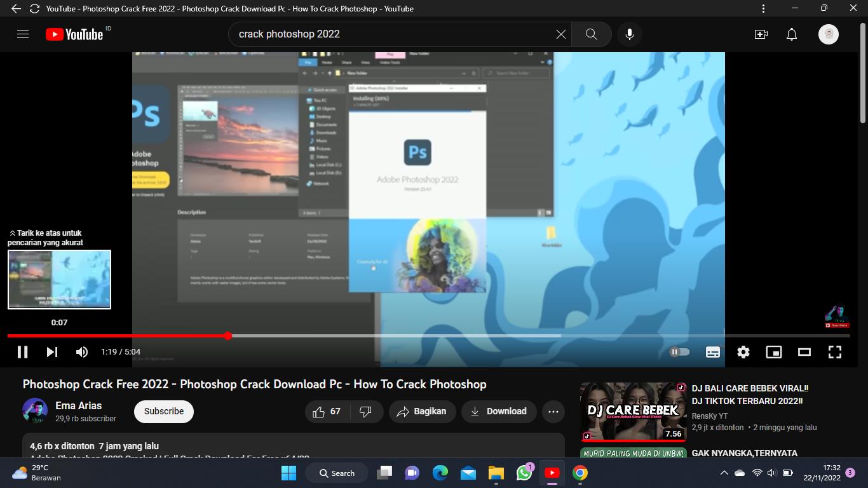Subscribe to Ema Arias channel
The height and width of the screenshot is (488, 868).
click(164, 412)
